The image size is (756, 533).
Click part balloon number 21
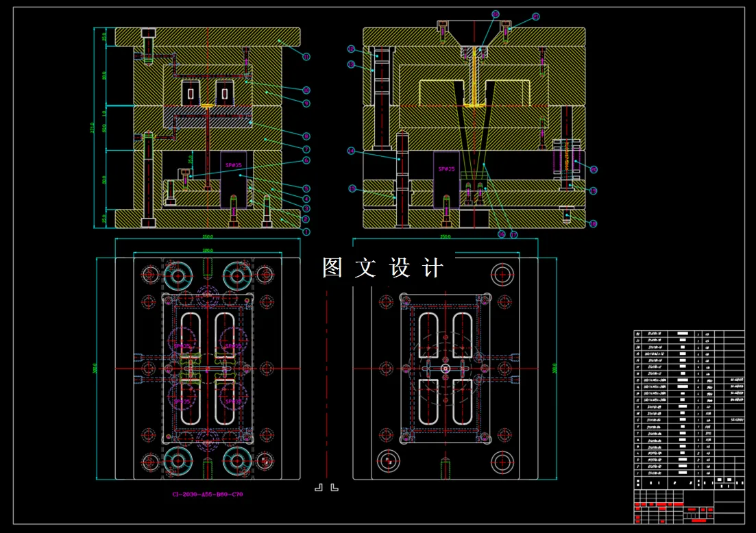tap(536, 17)
